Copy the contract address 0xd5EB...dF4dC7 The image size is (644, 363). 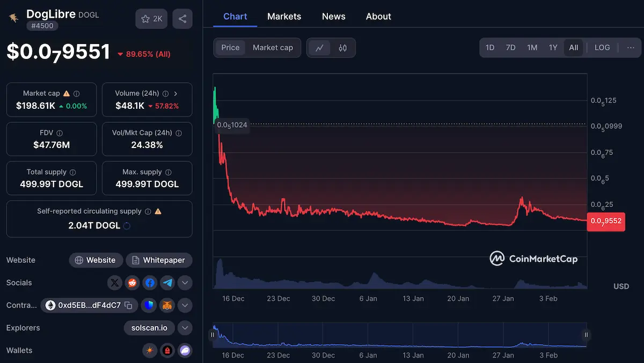tap(128, 306)
